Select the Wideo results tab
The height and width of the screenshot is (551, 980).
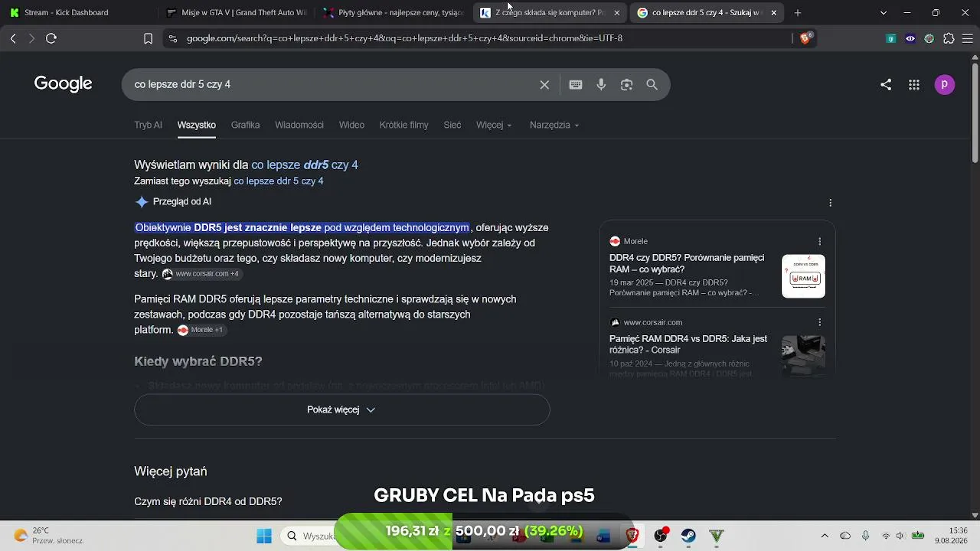click(351, 125)
